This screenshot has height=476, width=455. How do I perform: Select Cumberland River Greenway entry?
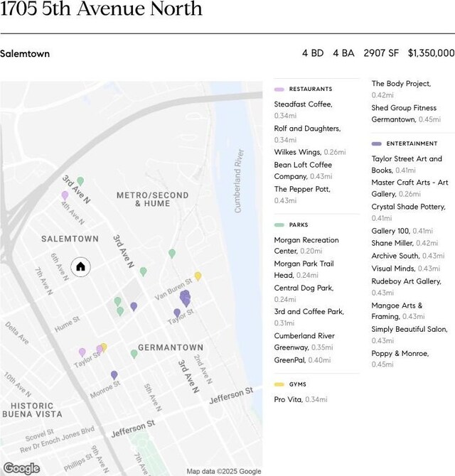(x=304, y=341)
